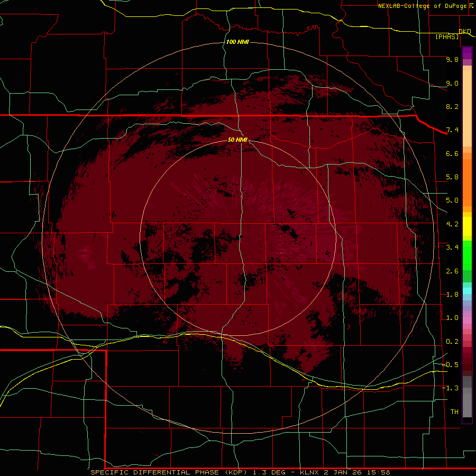The width and height of the screenshot is (476, 476).
Task: Click the 0.2 scale value label
Action: tap(452, 342)
